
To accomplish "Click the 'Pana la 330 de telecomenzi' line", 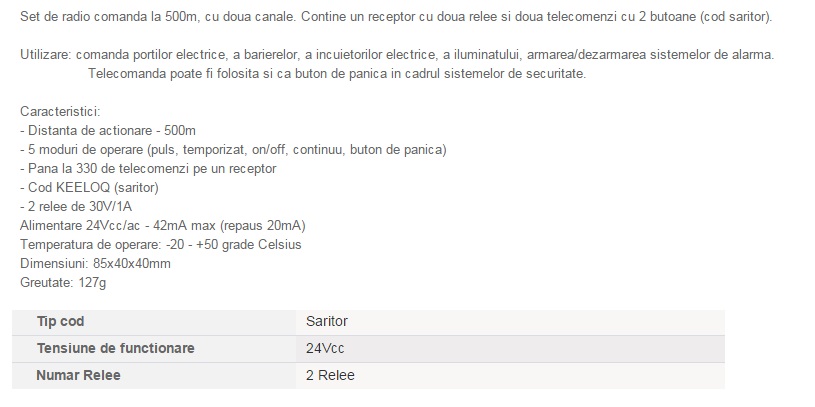I will pyautogui.click(x=148, y=169).
